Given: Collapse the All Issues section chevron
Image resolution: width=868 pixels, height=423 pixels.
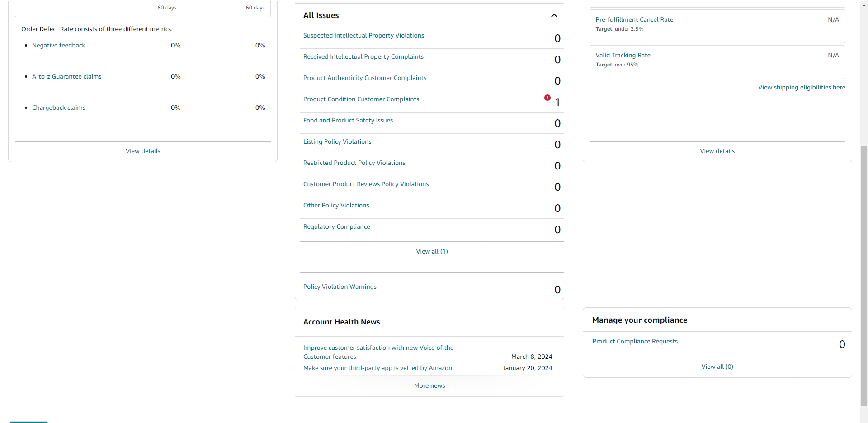Looking at the screenshot, I should (554, 15).
